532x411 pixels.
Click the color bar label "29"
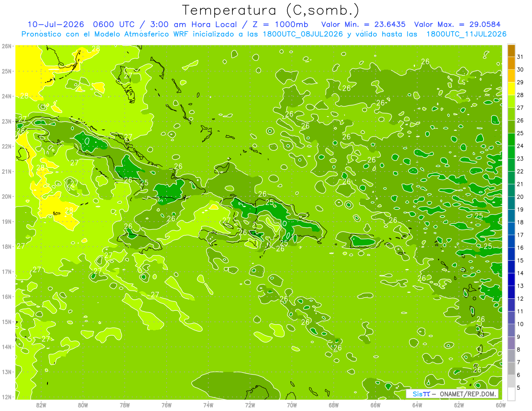[520, 82]
